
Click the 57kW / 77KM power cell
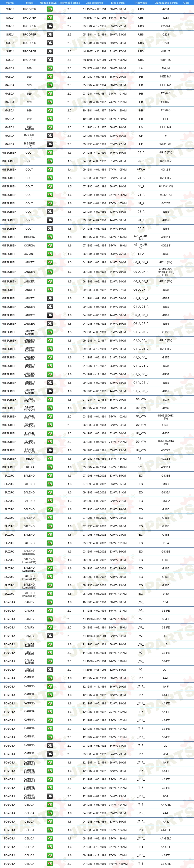tap(118, 144)
